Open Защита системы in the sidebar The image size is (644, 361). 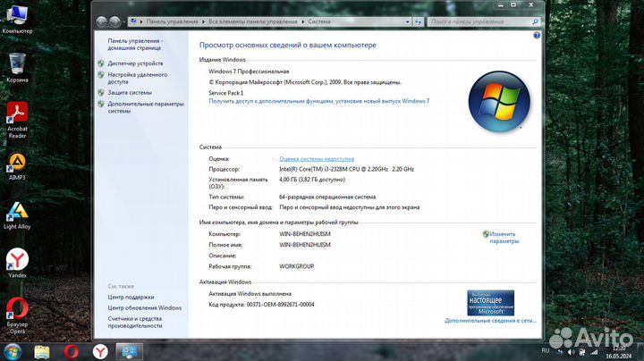(130, 93)
